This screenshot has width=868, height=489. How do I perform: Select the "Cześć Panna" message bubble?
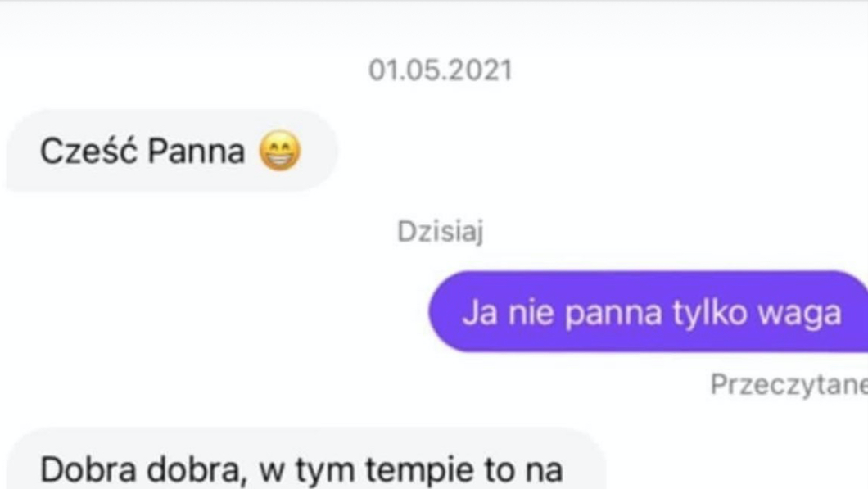tap(172, 151)
